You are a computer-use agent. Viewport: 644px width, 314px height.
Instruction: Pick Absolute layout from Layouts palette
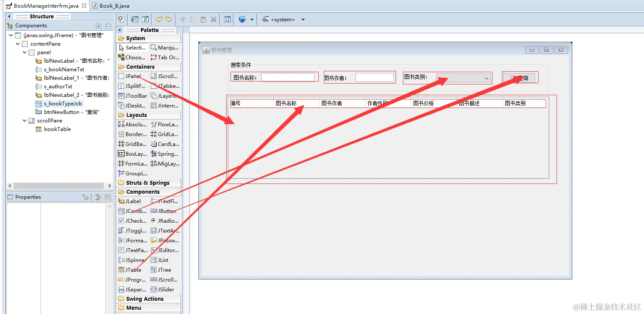pos(132,125)
